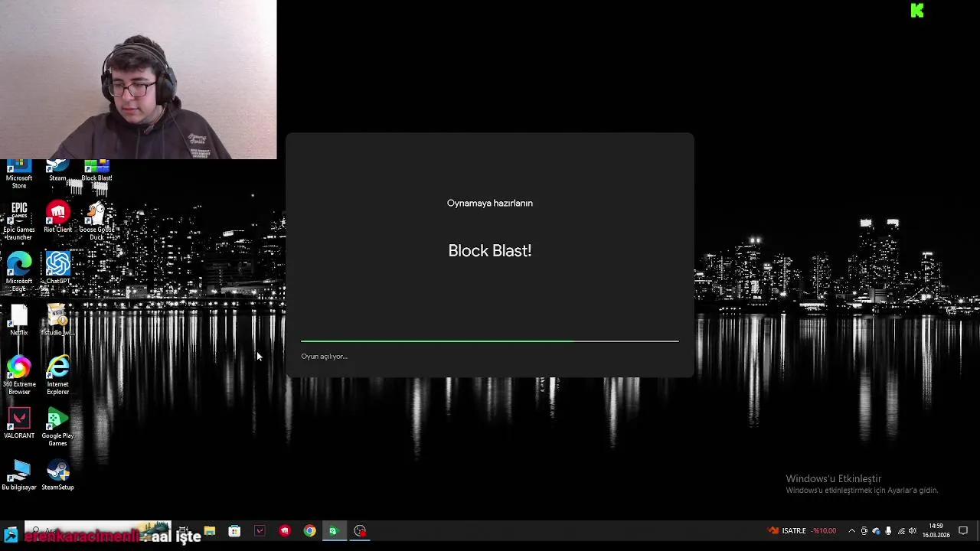Open Task View in the taskbar
Screen dimensions: 980x551
click(184, 531)
